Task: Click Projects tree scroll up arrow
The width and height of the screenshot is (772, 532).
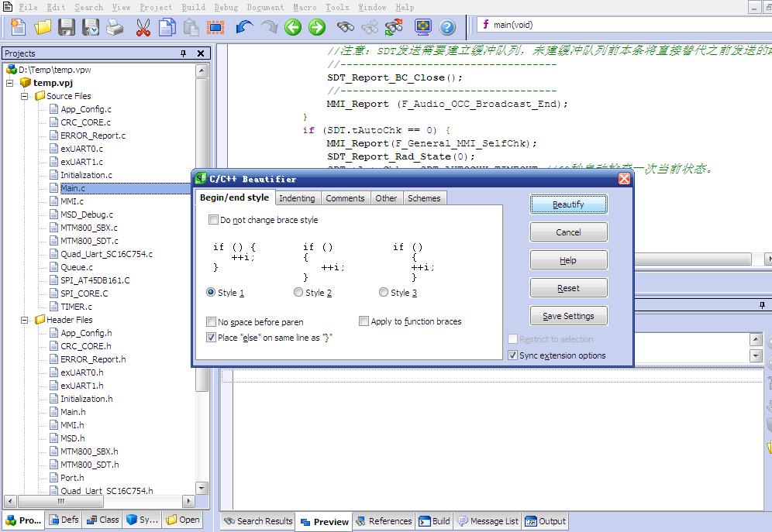Action: point(202,70)
